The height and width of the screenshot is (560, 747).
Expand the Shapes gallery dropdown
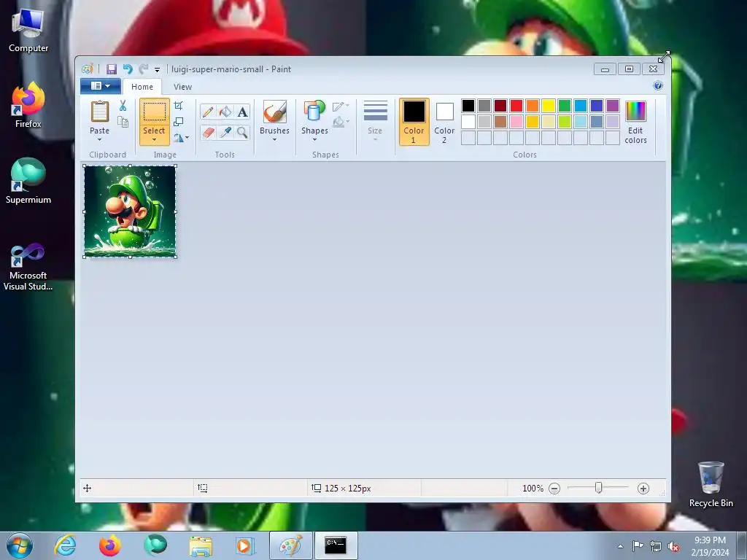click(x=314, y=139)
